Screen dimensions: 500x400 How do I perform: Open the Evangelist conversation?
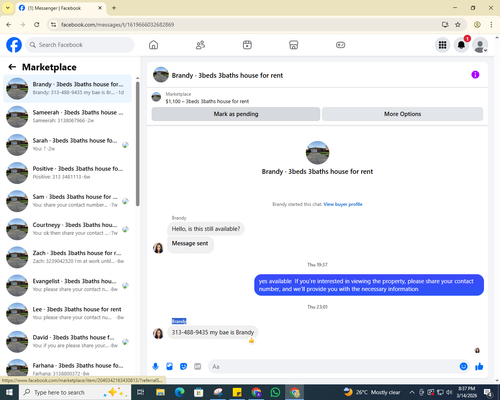(67, 285)
